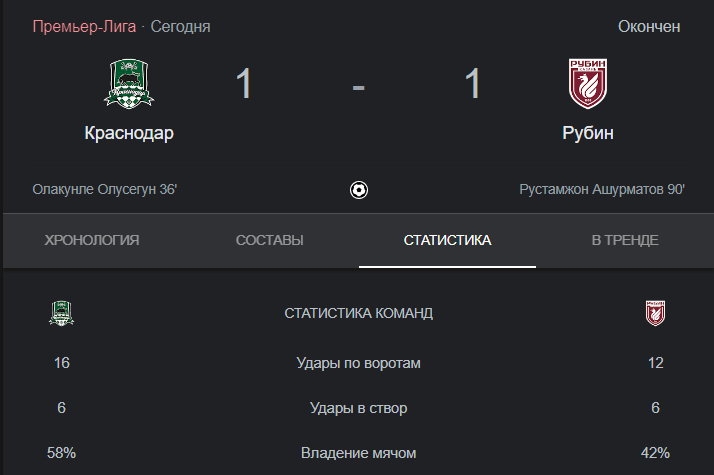Click the Удары по воротам row label
The image size is (714, 475).
(x=359, y=363)
